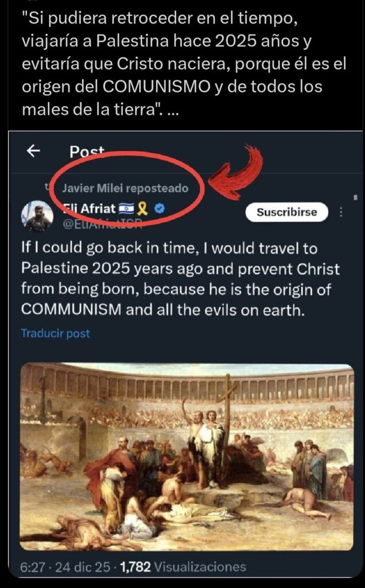This screenshot has width=365, height=588.
Task: Expand the truncated Spanish quote ellipsis
Action: point(171,109)
